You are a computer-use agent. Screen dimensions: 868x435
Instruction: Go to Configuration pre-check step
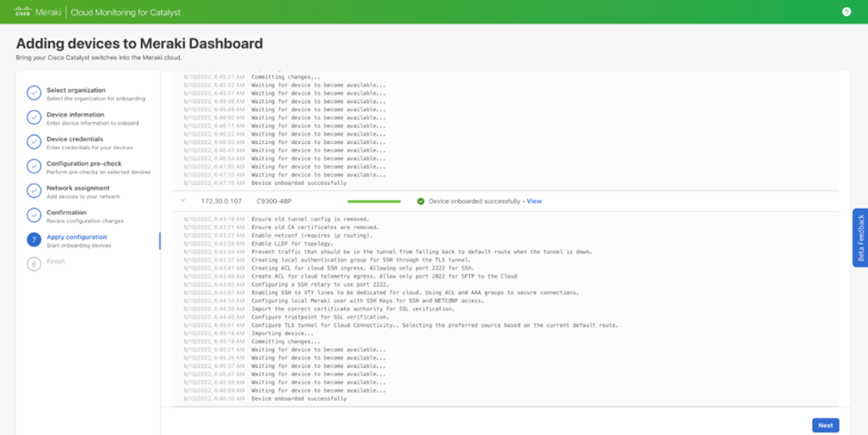pos(85,164)
